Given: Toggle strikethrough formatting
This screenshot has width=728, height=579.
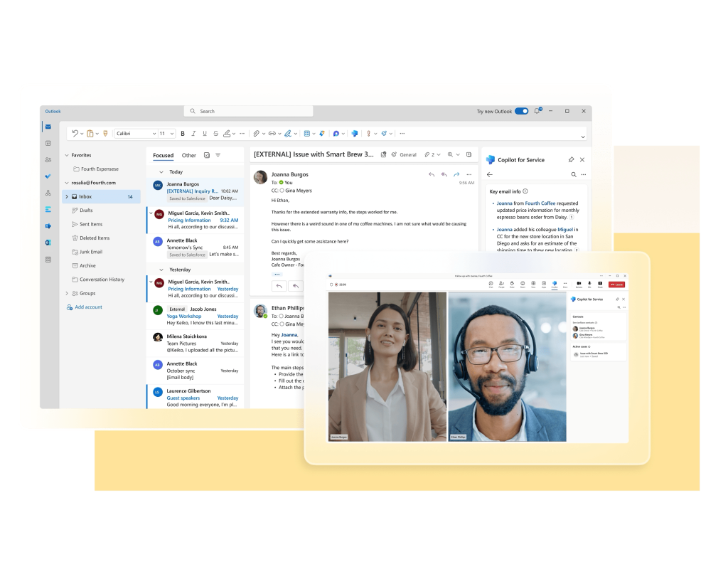Looking at the screenshot, I should coord(216,133).
